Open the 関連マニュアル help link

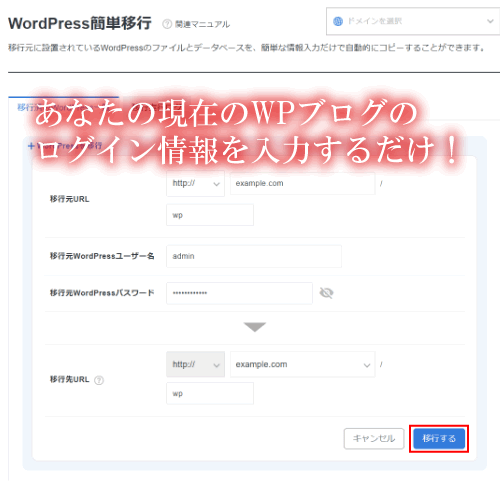coord(202,24)
